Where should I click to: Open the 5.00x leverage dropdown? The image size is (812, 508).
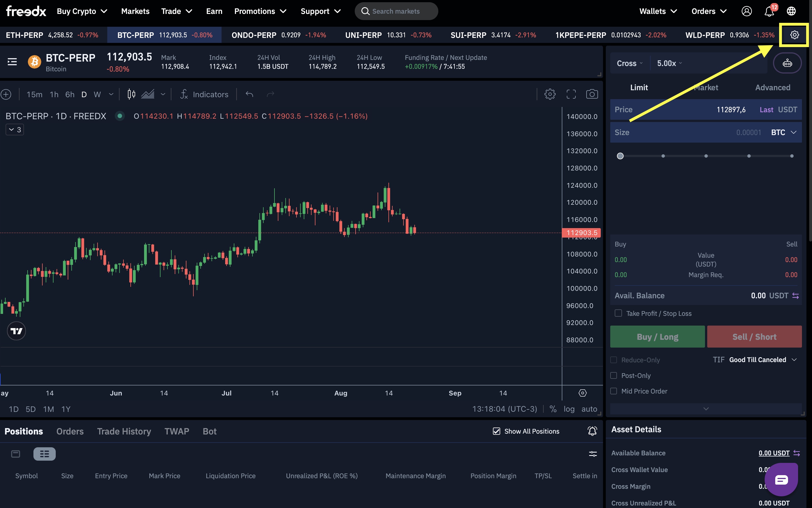click(669, 63)
